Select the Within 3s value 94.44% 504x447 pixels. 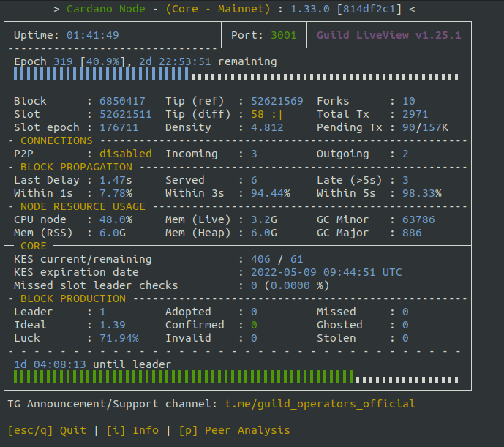pos(271,193)
